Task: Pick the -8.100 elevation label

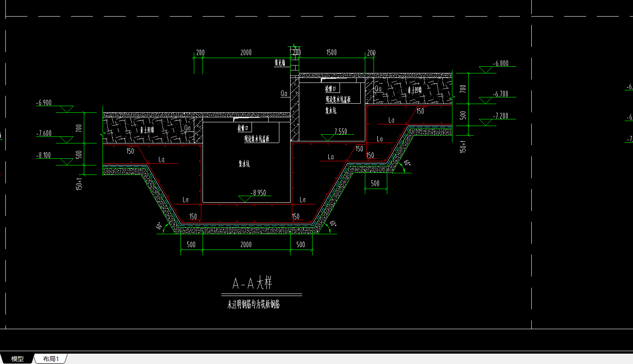Action: pyautogui.click(x=44, y=155)
